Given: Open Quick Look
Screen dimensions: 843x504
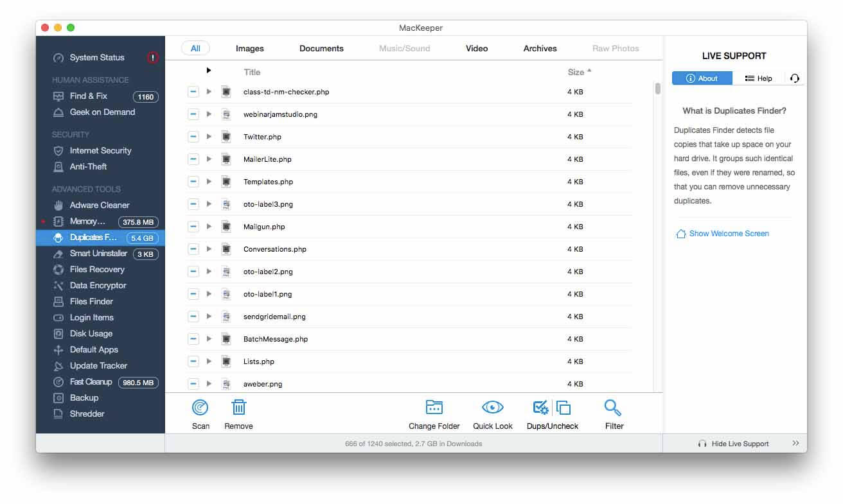Looking at the screenshot, I should click(493, 414).
